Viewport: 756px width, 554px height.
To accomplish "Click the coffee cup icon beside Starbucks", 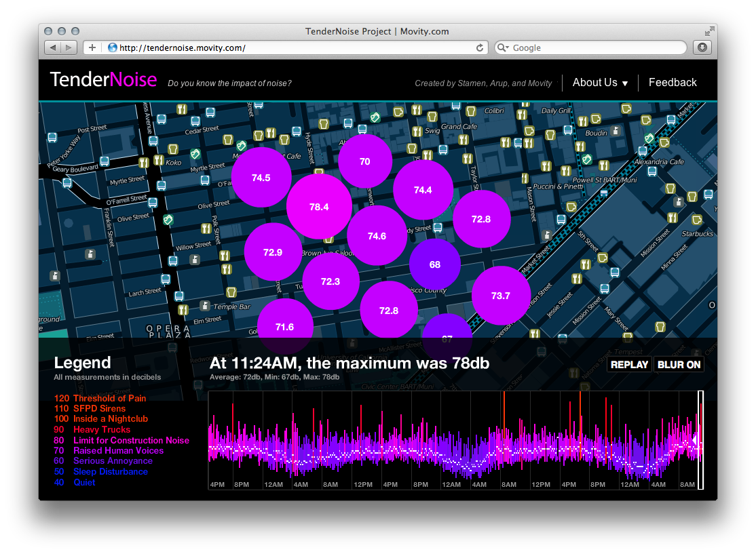I will (697, 220).
